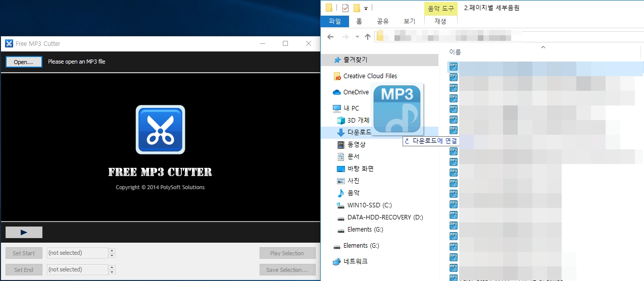Click the New folder icon in Explorer quick access toolbar
Viewport: 644px width, 281px height.
(x=357, y=8)
